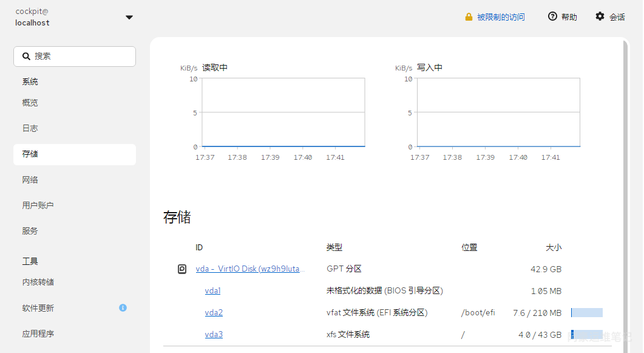Screen dimensions: 644x353
Task: Click the 读取中 reading graph
Action: pyautogui.click(x=283, y=112)
